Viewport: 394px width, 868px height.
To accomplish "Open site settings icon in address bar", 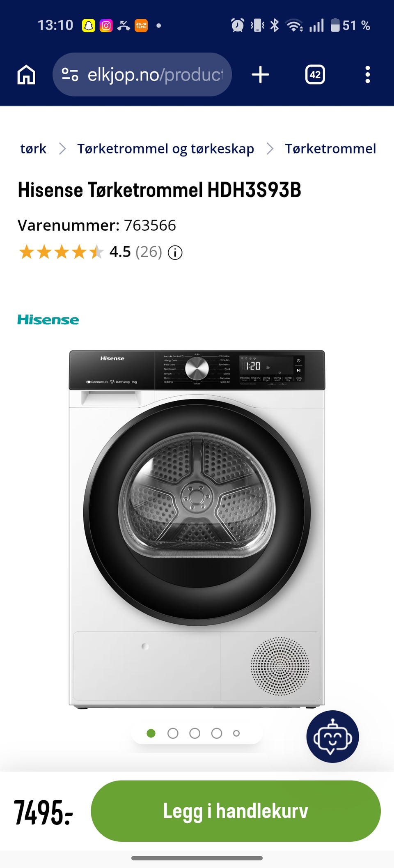I will click(70, 75).
